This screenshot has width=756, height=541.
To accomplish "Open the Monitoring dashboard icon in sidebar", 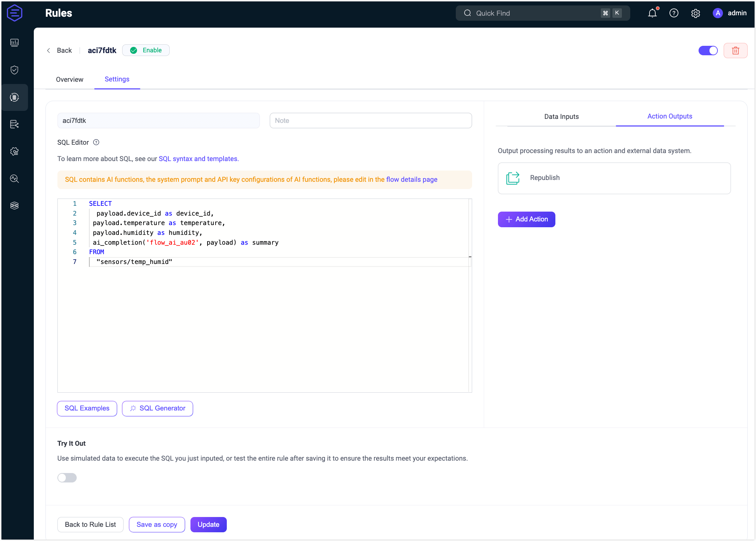I will pyautogui.click(x=15, y=43).
